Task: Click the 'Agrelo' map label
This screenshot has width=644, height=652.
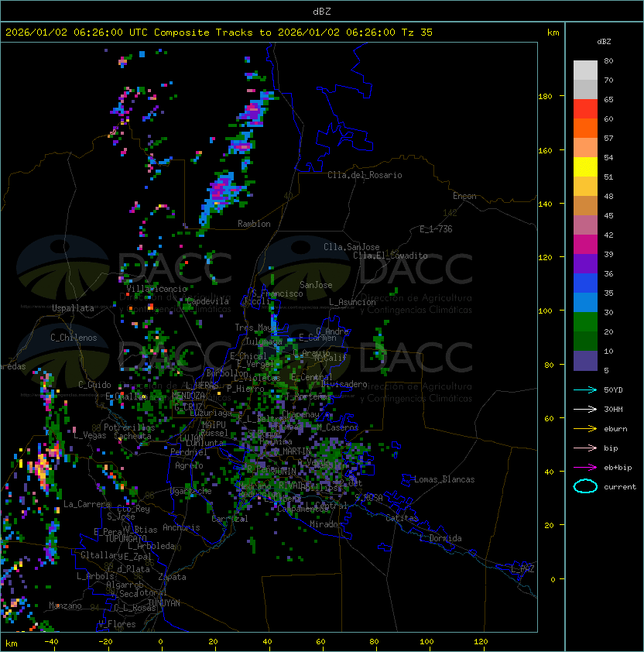Action: click(189, 465)
